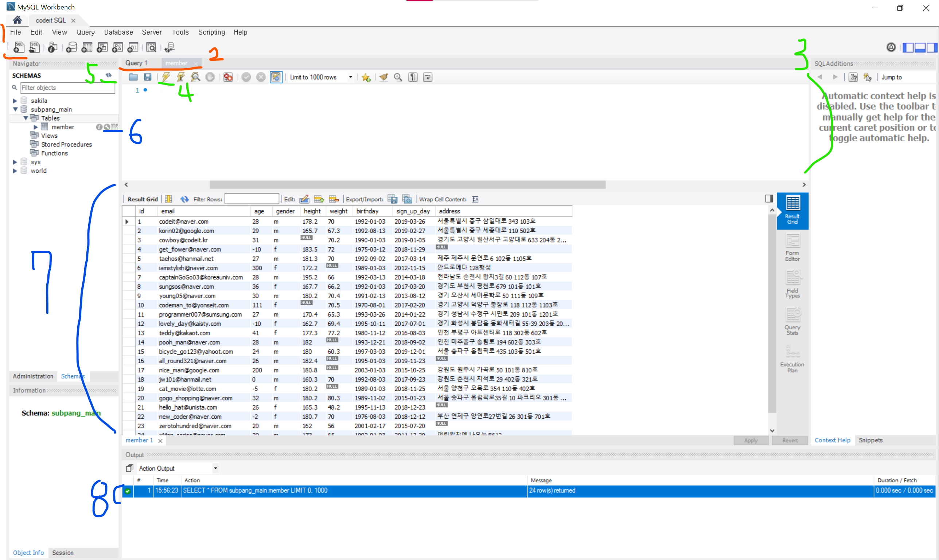Click the Save script floppy disk icon
The width and height of the screenshot is (939, 560).
[148, 77]
